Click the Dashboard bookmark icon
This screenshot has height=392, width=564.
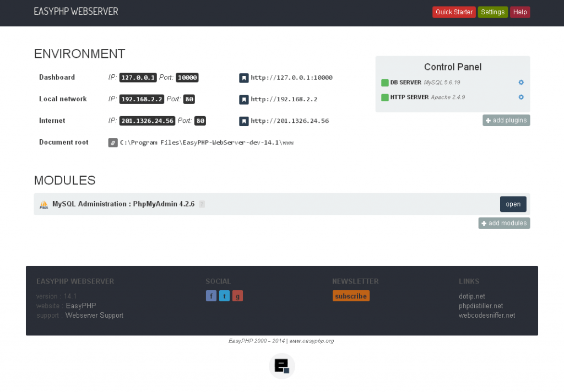(243, 78)
